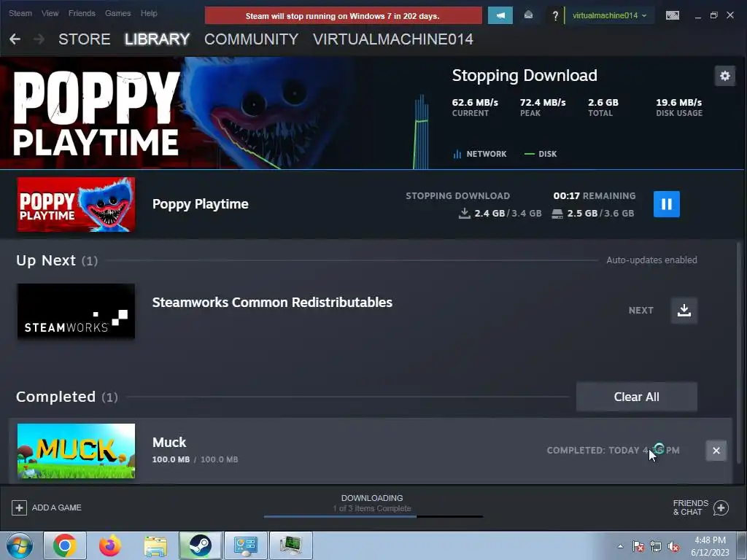Viewport: 747px width, 560px height.
Task: Click the Clear All button
Action: 636,397
